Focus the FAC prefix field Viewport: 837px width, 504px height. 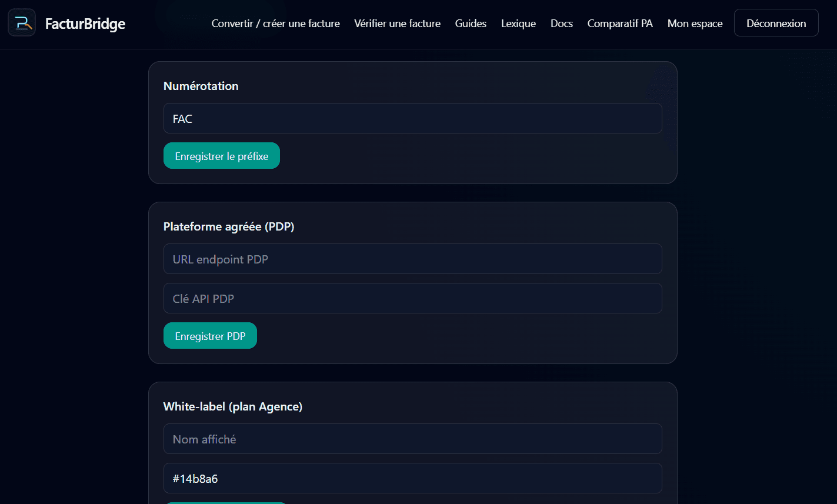[x=413, y=118]
